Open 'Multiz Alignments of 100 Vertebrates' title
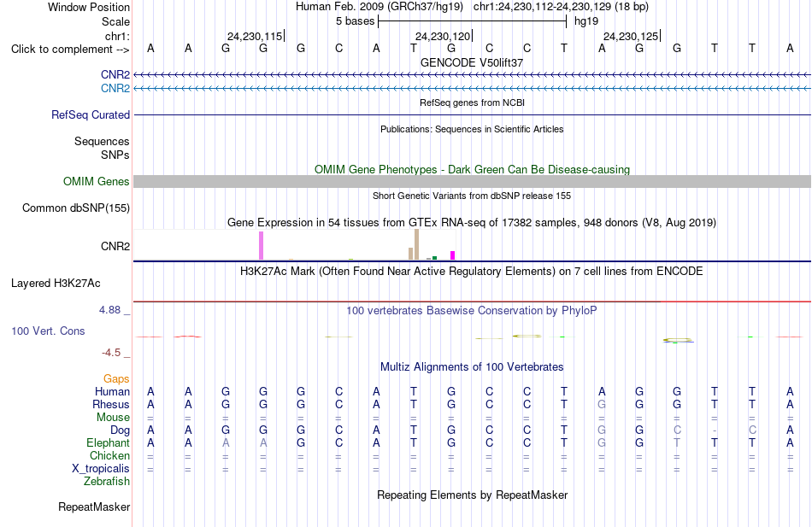 coord(472,367)
